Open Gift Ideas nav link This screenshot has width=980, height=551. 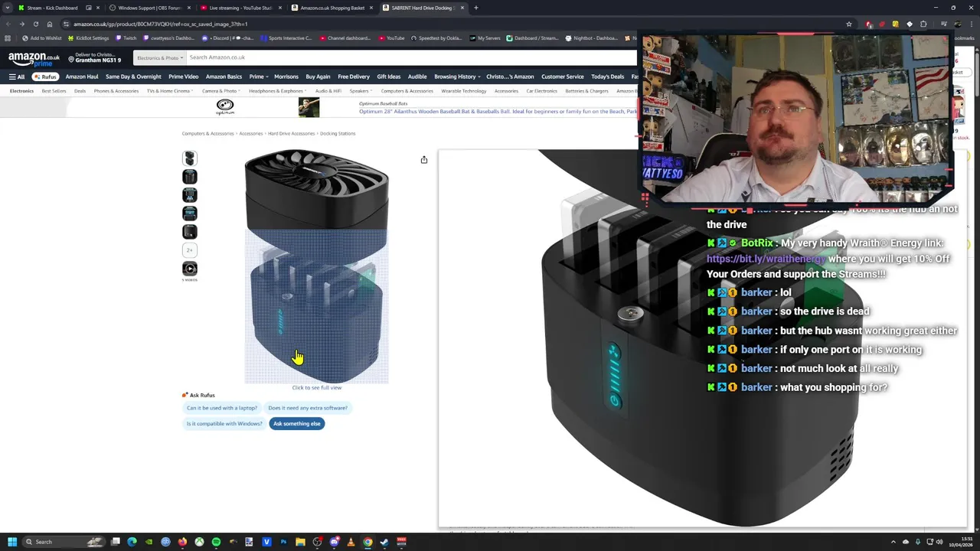[x=388, y=77]
